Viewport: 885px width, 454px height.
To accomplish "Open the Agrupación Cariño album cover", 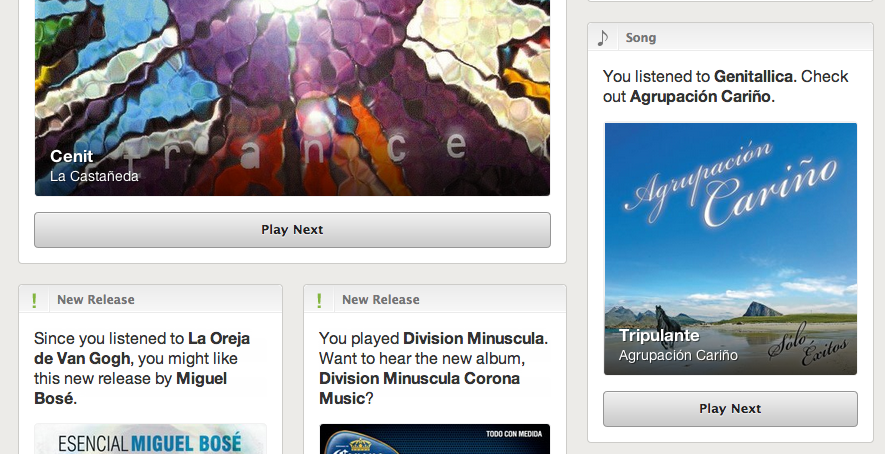I will (730, 249).
